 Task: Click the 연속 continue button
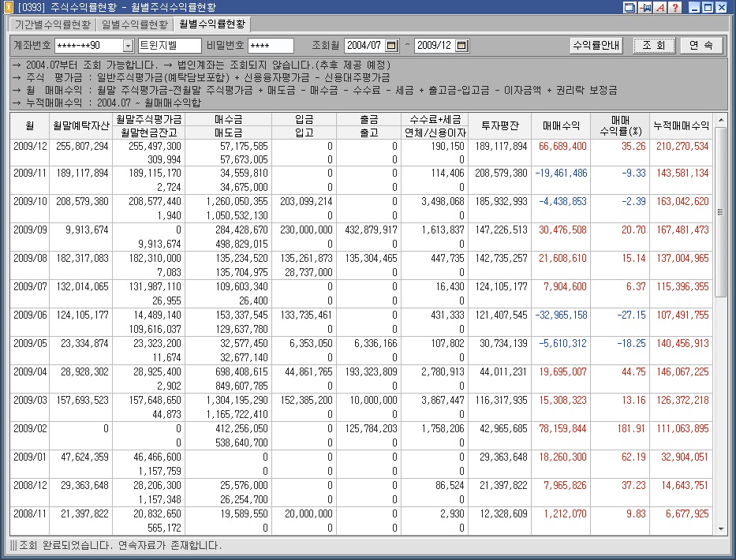pos(701,46)
